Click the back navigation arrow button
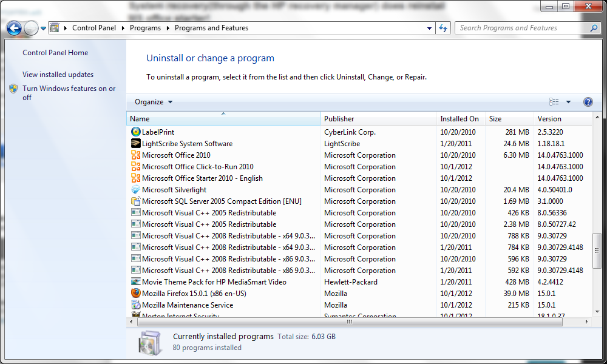This screenshot has width=607, height=364. click(x=15, y=28)
